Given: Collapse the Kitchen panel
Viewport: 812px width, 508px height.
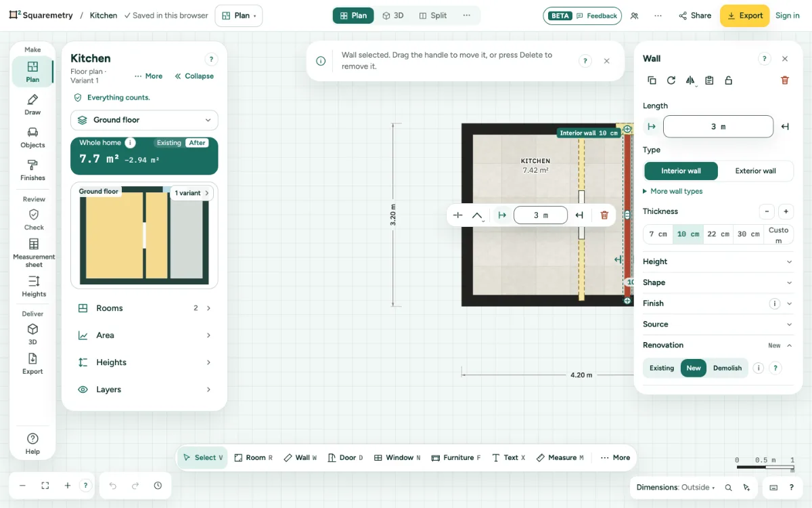Looking at the screenshot, I should (194, 76).
